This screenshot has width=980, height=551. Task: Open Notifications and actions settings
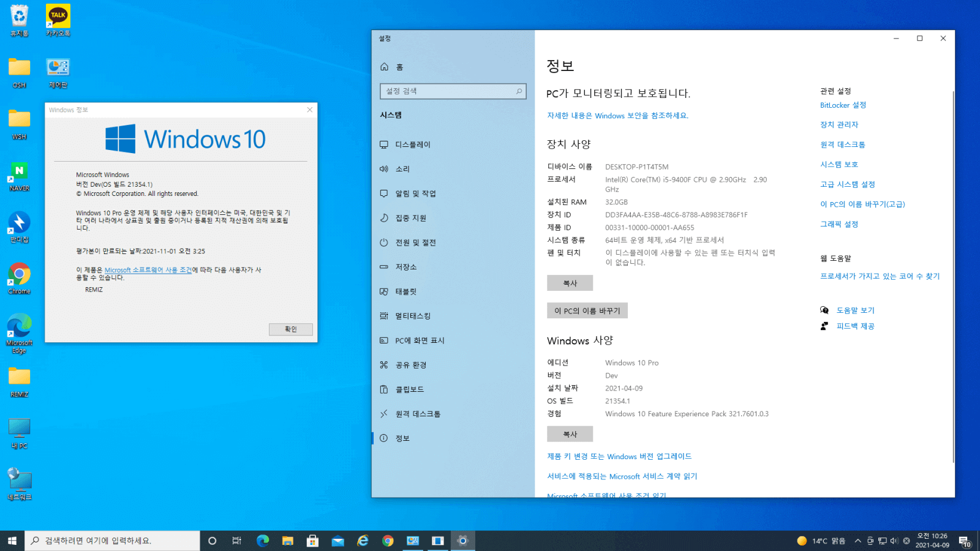coord(453,193)
